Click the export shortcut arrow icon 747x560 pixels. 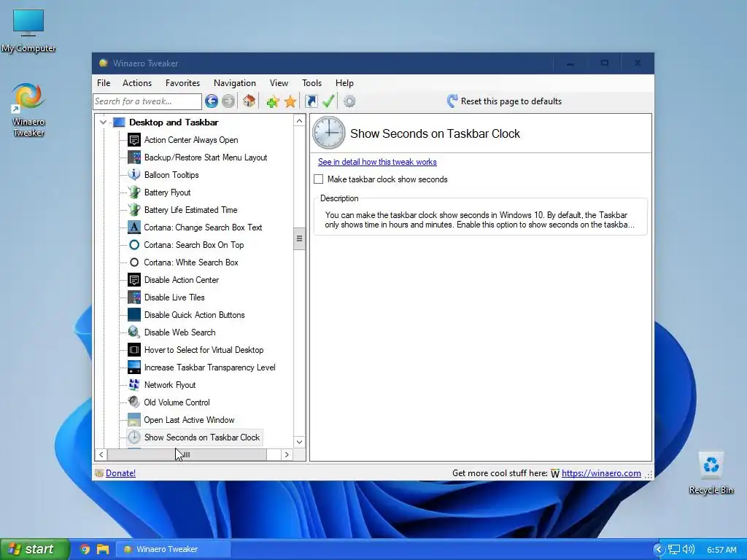(311, 101)
